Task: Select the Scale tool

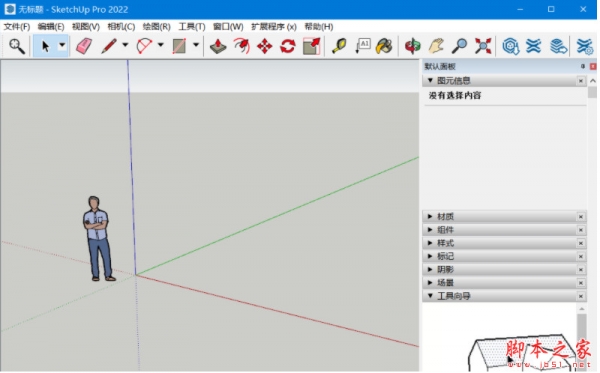Action: coord(311,46)
